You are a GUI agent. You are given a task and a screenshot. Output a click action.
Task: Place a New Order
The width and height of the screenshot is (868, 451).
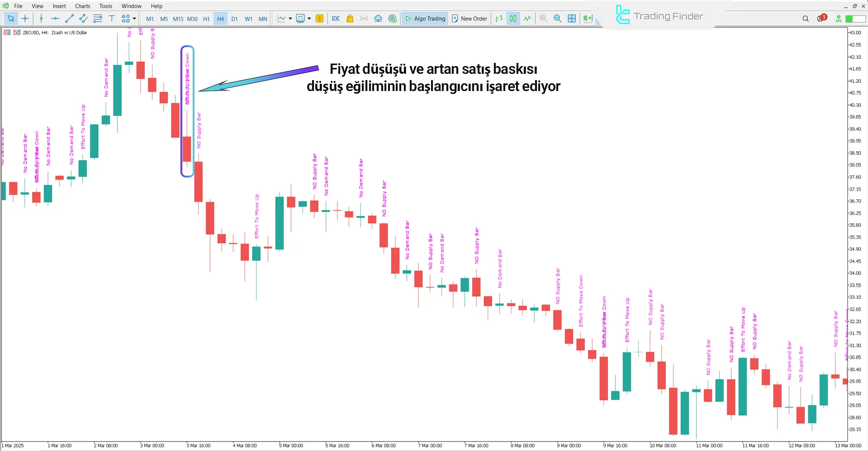pos(470,19)
